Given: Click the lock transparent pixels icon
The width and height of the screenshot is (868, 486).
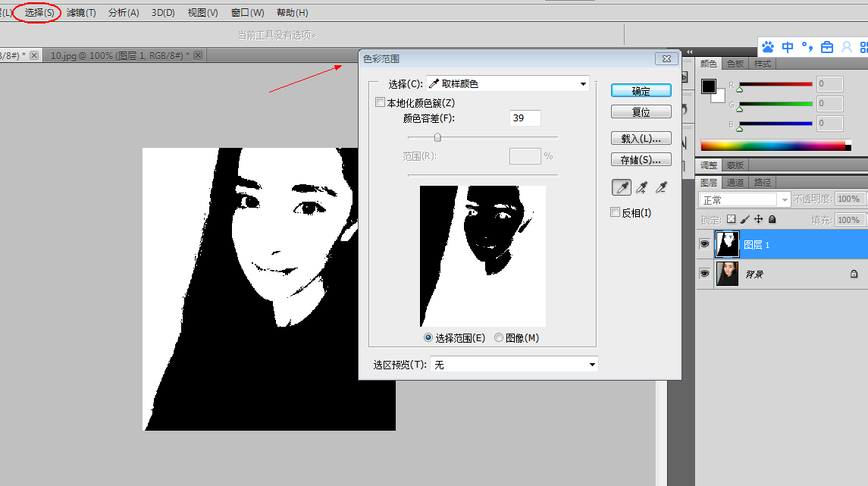Looking at the screenshot, I should coord(732,219).
